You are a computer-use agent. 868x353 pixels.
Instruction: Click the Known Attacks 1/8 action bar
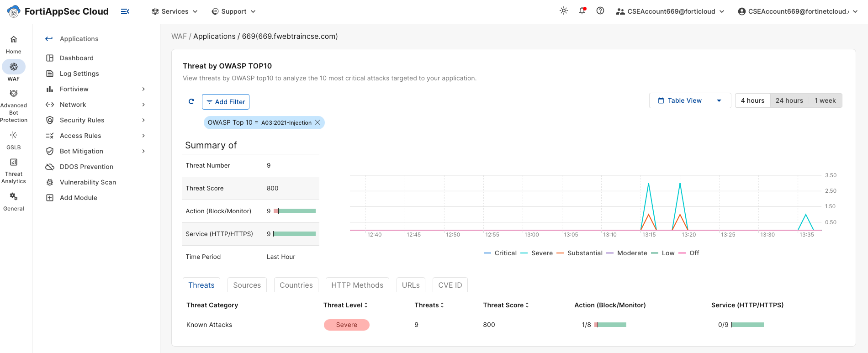(x=610, y=325)
